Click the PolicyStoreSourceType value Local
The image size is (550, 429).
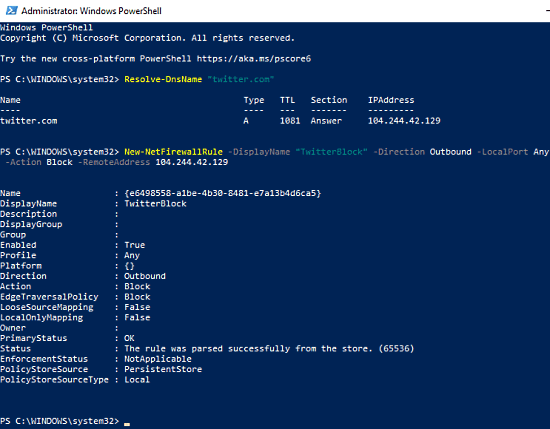137,380
